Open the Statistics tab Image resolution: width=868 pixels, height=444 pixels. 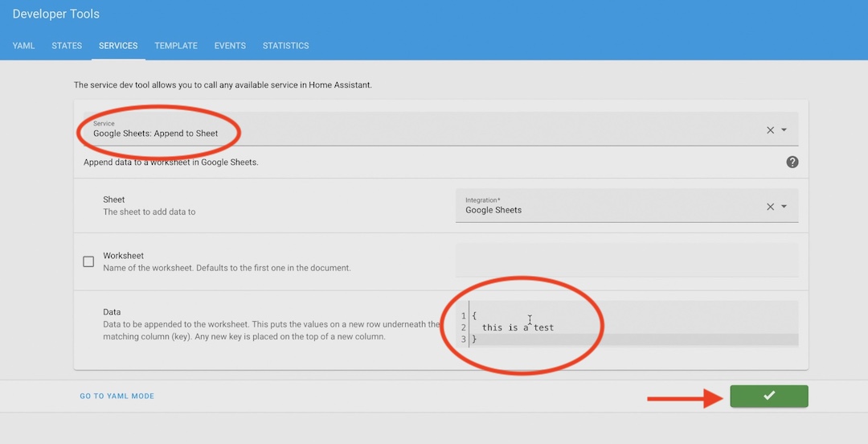(285, 46)
